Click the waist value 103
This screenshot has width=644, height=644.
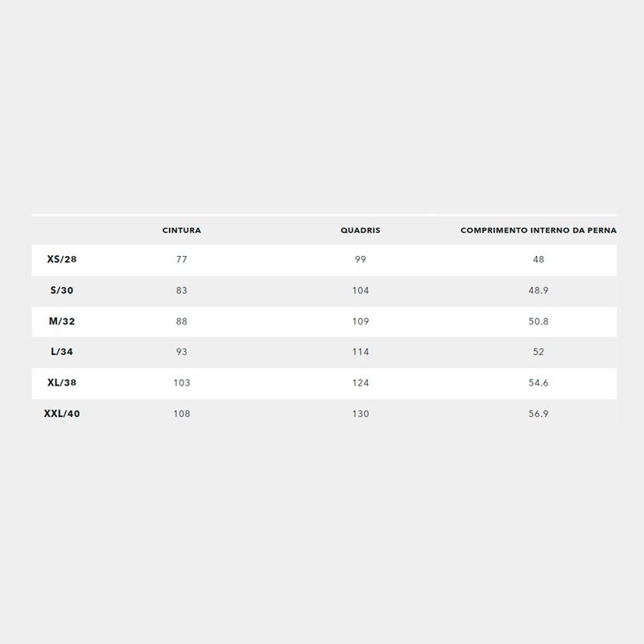point(182,383)
